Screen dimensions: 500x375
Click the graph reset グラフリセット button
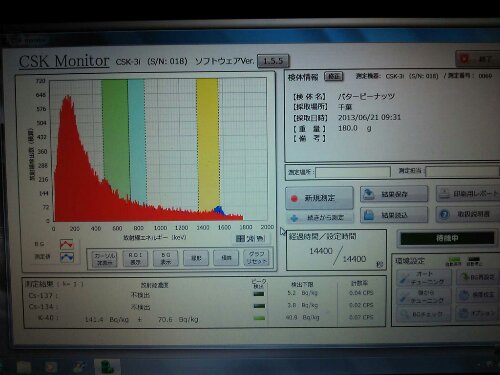pyautogui.click(x=256, y=258)
